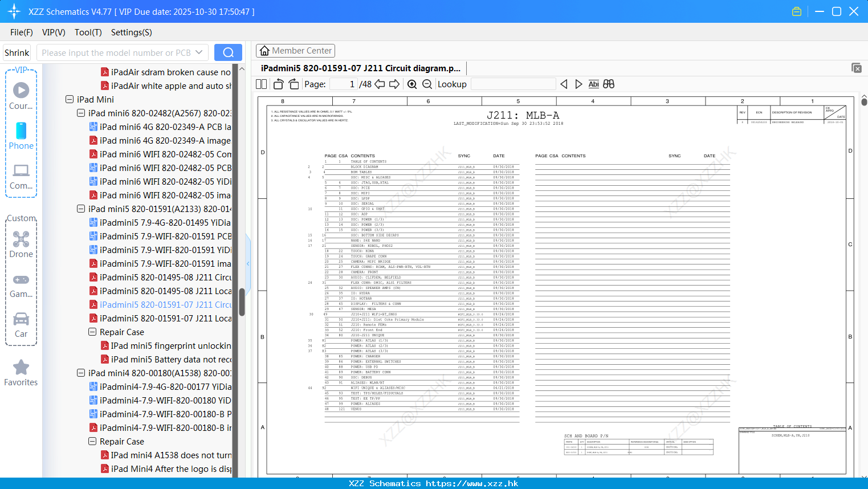This screenshot has height=489, width=868.
Task: Select highlighted iPadmini5 820-01591-07 J211 Circuit
Action: [160, 304]
